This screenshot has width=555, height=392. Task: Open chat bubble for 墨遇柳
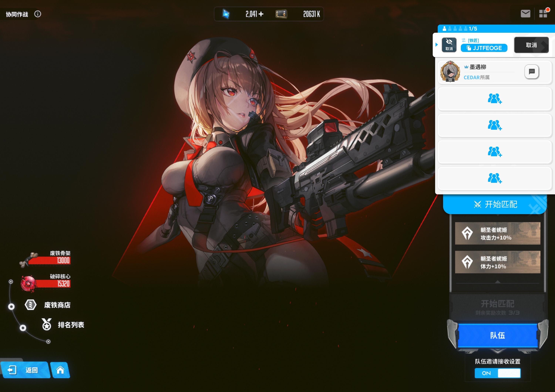click(x=532, y=72)
